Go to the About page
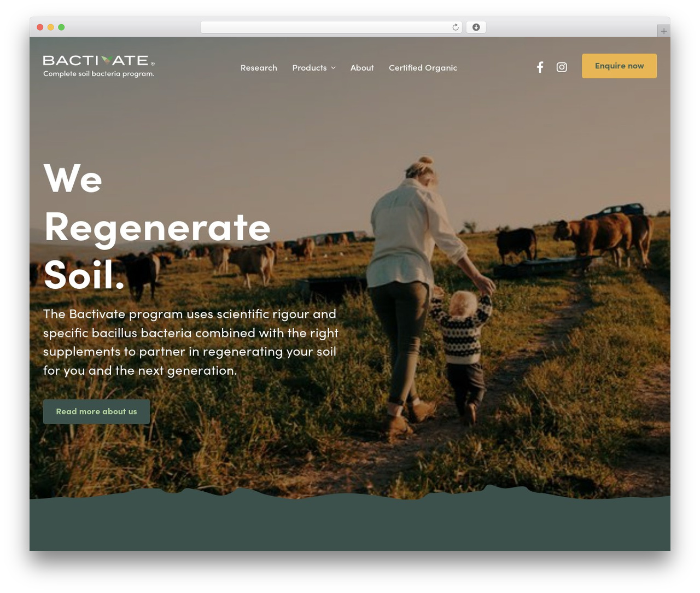Screen dimensions: 700x593 point(362,68)
